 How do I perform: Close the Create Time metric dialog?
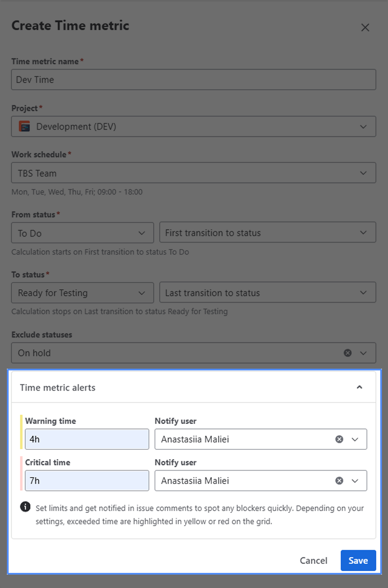pos(365,28)
